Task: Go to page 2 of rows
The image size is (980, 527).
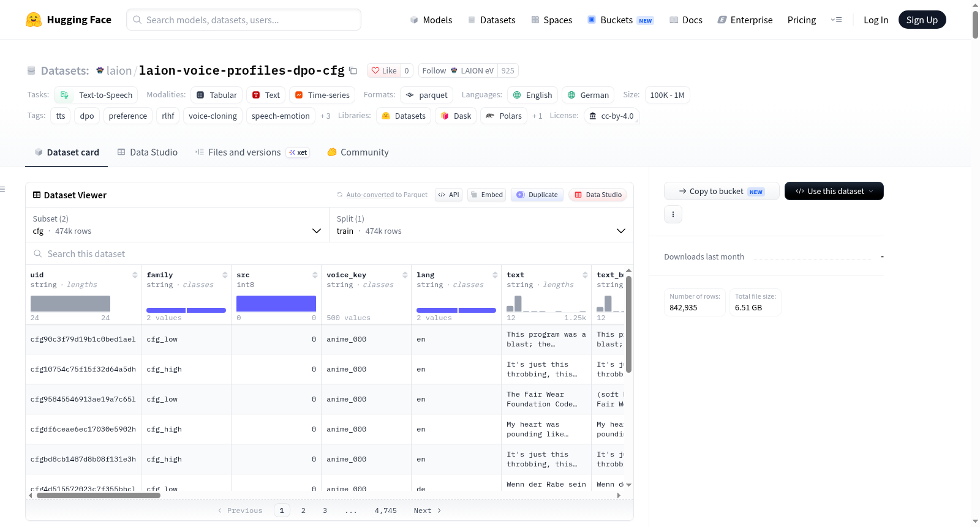Action: pyautogui.click(x=303, y=510)
